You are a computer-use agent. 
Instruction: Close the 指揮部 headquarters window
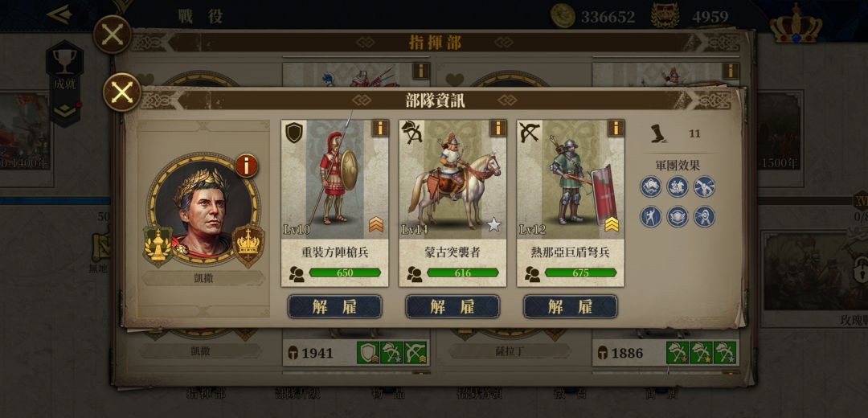pyautogui.click(x=113, y=35)
